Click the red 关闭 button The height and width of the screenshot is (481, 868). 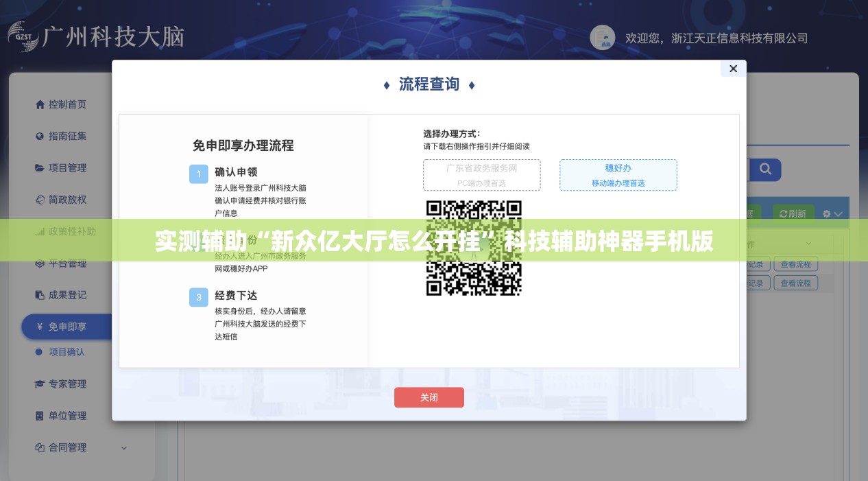[429, 397]
